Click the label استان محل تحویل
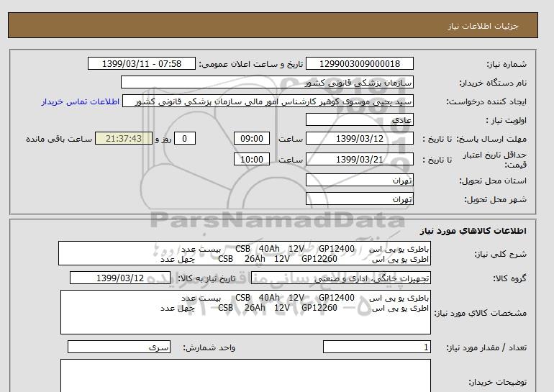554x392 pixels. (x=493, y=181)
